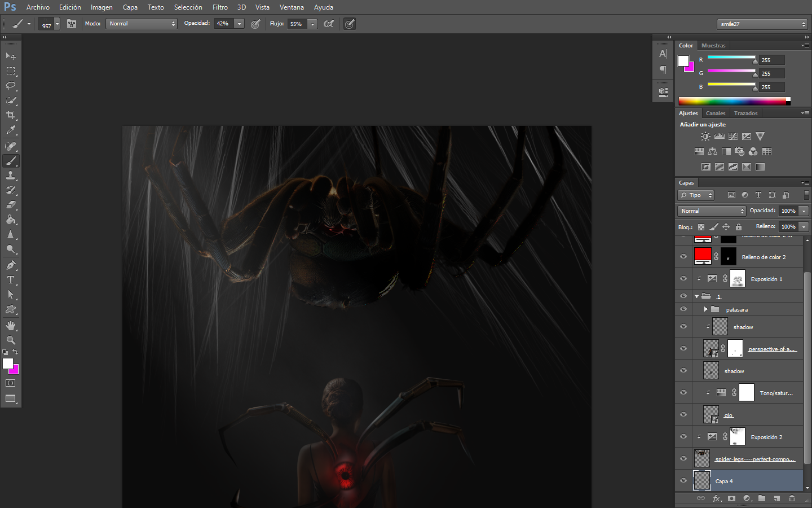Hide the spider-legs layer
This screenshot has width=812, height=508.
683,458
